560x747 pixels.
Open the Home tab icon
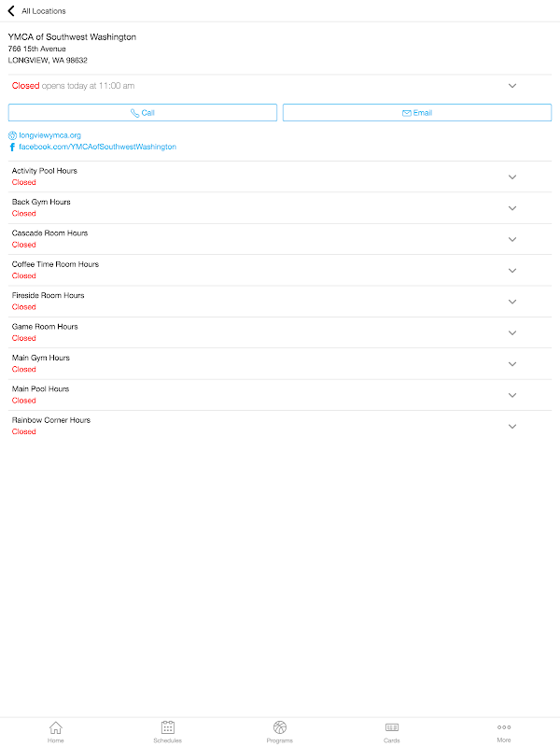[x=56, y=727]
